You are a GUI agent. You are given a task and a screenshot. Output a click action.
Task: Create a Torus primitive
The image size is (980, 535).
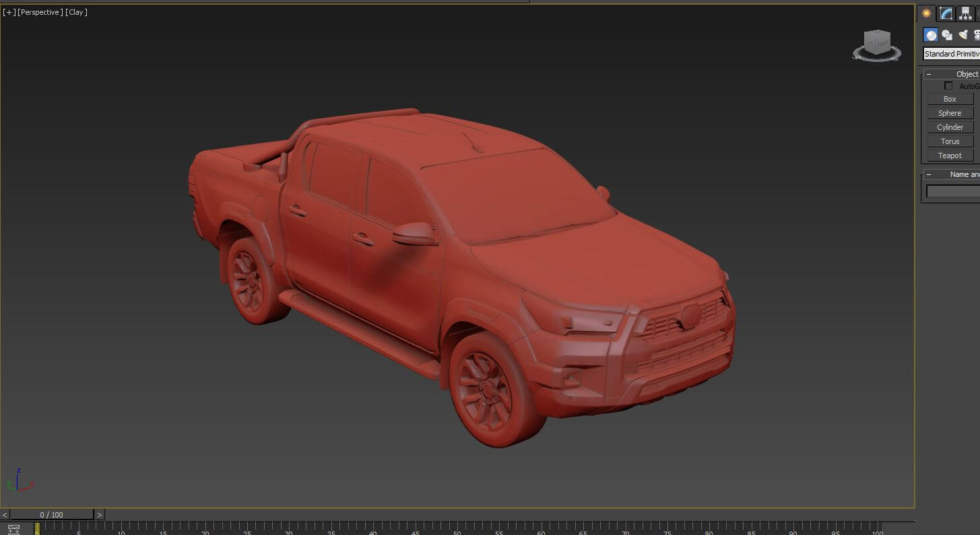950,141
